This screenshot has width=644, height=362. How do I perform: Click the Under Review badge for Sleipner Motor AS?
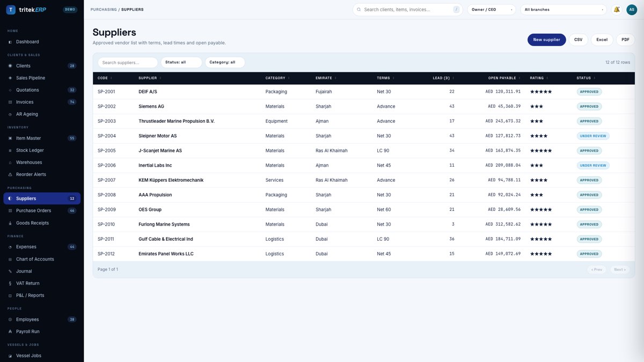[593, 136]
